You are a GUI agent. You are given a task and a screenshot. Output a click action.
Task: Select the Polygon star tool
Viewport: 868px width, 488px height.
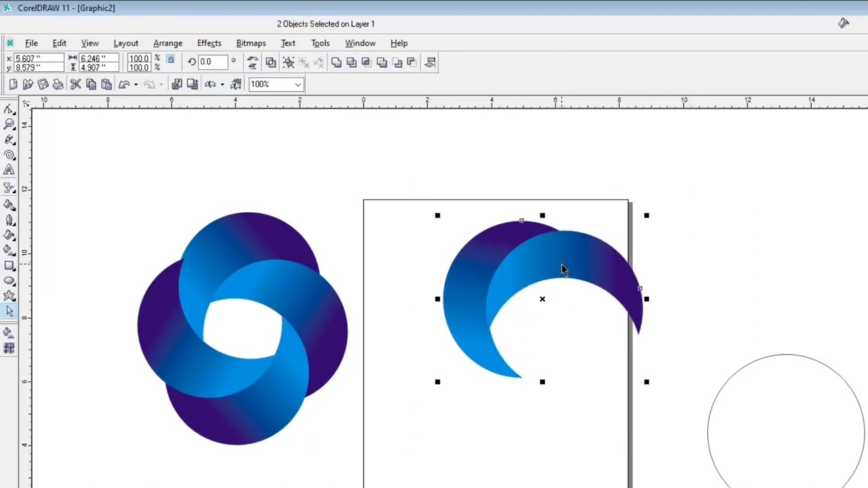coord(9,296)
